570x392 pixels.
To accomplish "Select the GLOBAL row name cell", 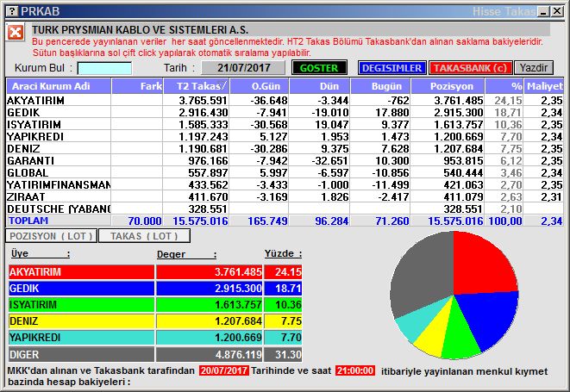I will pos(59,172).
